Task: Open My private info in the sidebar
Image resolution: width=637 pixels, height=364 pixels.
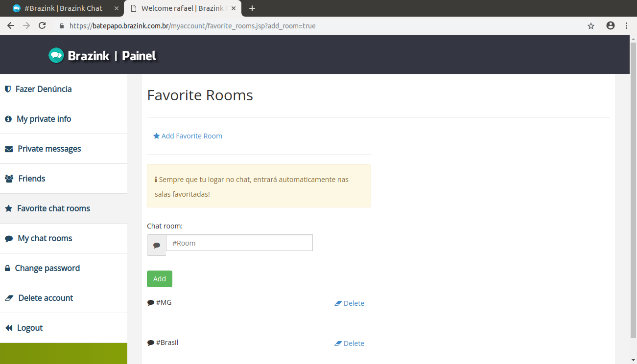Action: pos(44,119)
